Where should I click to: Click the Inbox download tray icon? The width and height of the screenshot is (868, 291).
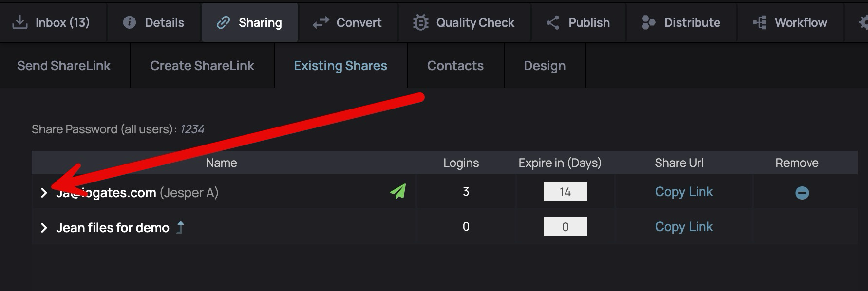click(x=19, y=22)
